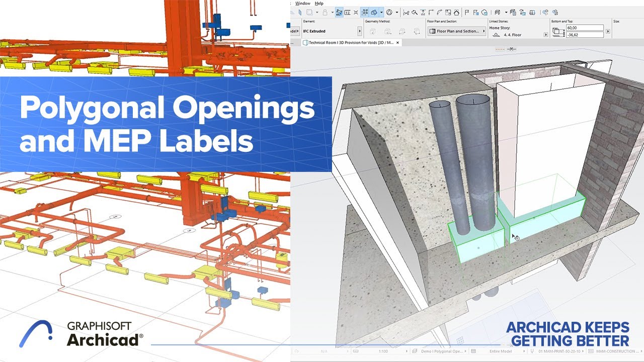The height and width of the screenshot is (362, 644).
Task: Click the 3D window view icon
Action: coord(497,12)
